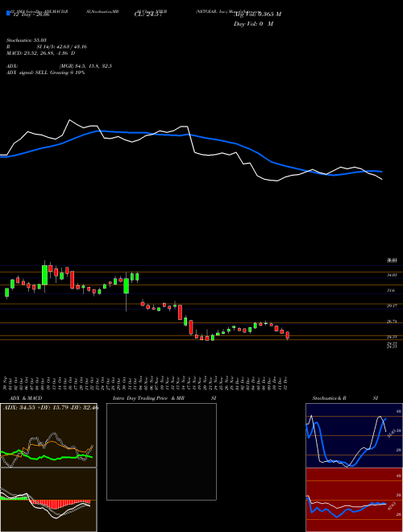The image size is (403, 532).
Task: Click '(MGR) 34.5, 15.8, 32.5' ADX values
Action: (x=85, y=66)
